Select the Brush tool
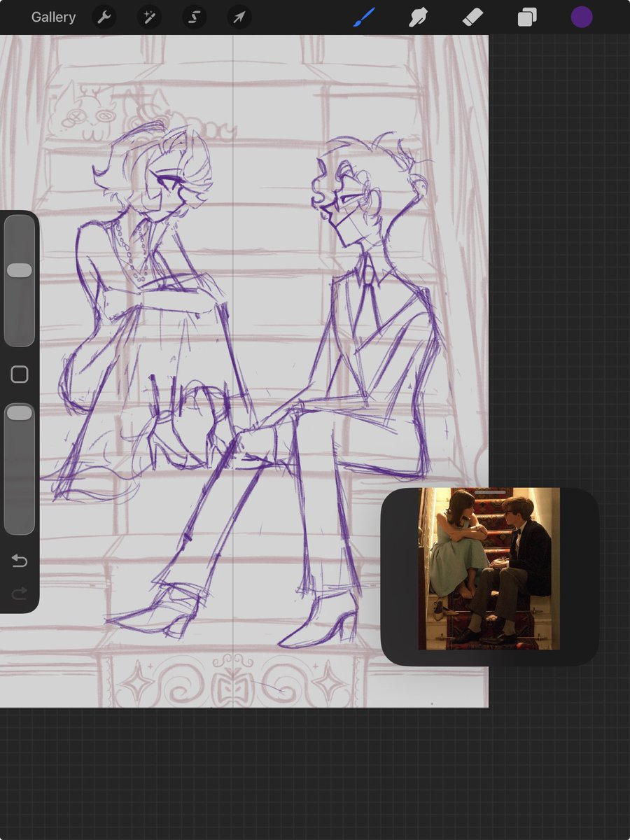Viewport: 630px width, 840px height. [x=364, y=17]
